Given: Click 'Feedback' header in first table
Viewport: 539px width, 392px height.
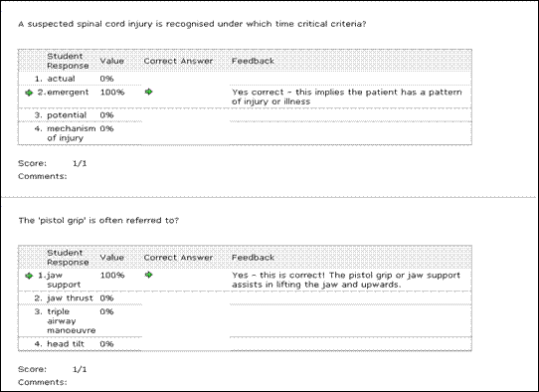Looking at the screenshot, I should click(253, 61).
